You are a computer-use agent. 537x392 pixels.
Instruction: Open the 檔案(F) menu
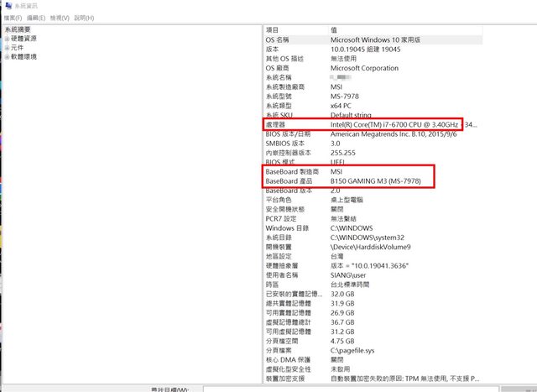13,17
